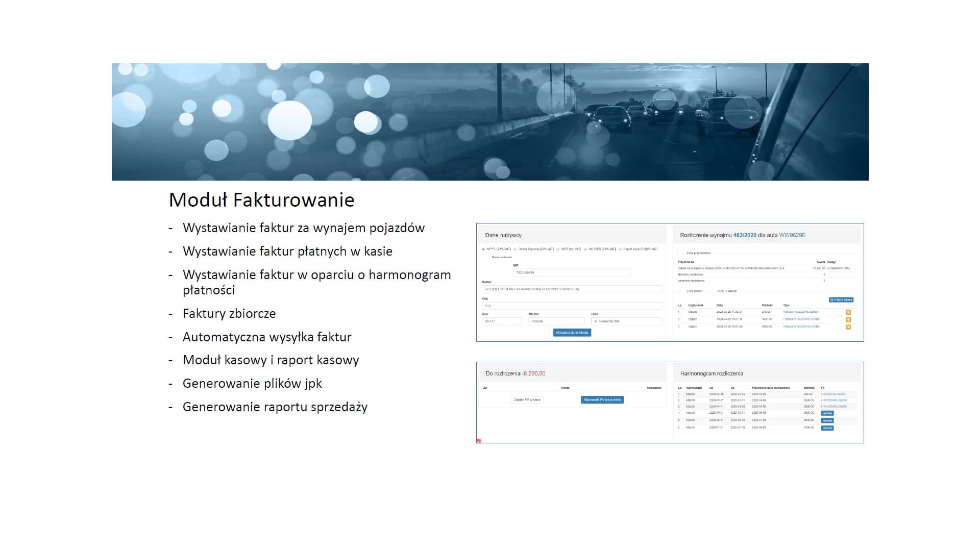980x551 pixels.
Task: Select Export poza EU 0% VAT radio
Action: (x=620, y=249)
